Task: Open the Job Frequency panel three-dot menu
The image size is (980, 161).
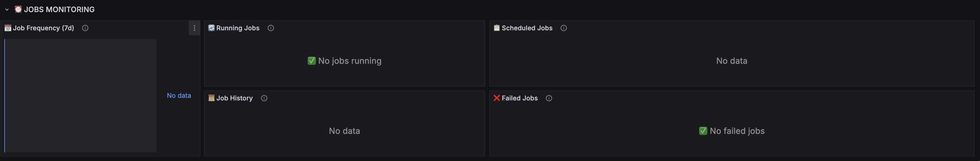Action: (194, 28)
